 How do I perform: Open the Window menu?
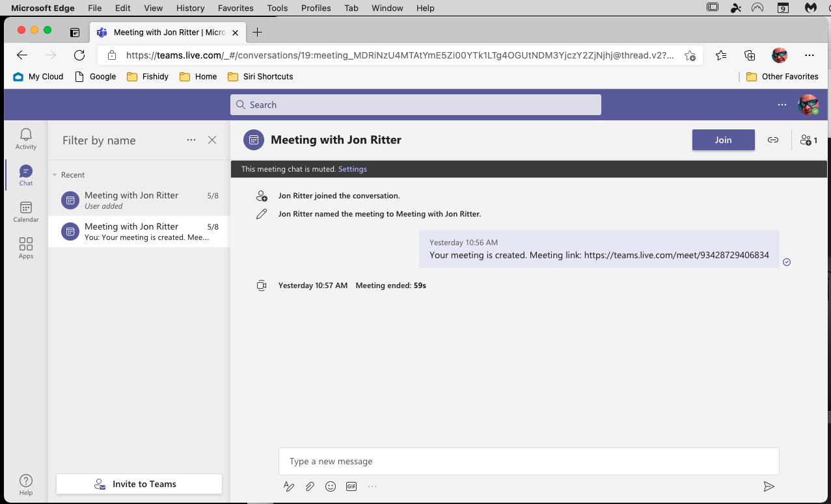click(x=387, y=8)
